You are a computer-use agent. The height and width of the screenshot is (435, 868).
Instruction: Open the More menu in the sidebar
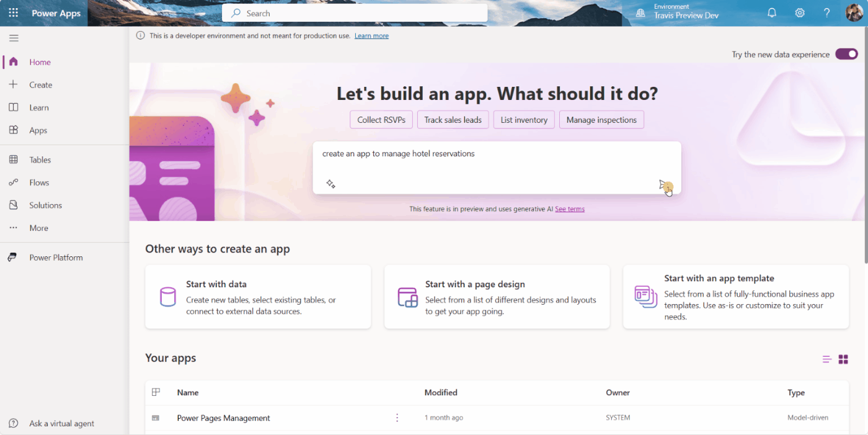coord(38,228)
